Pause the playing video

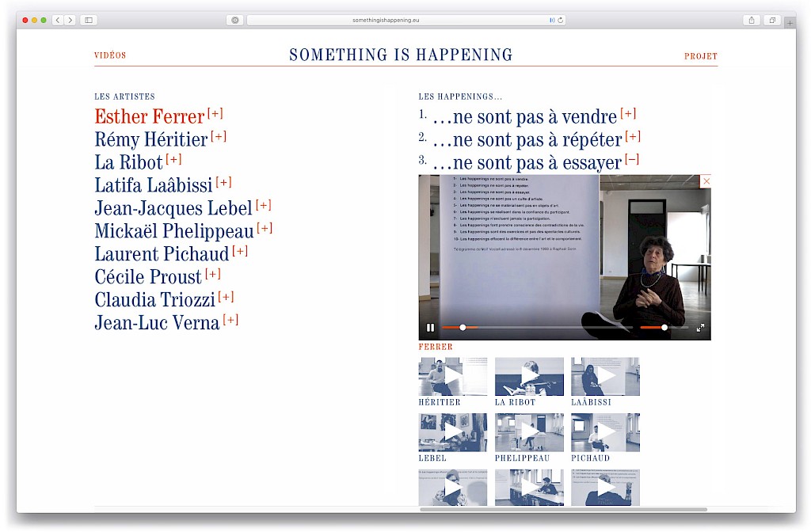click(430, 328)
